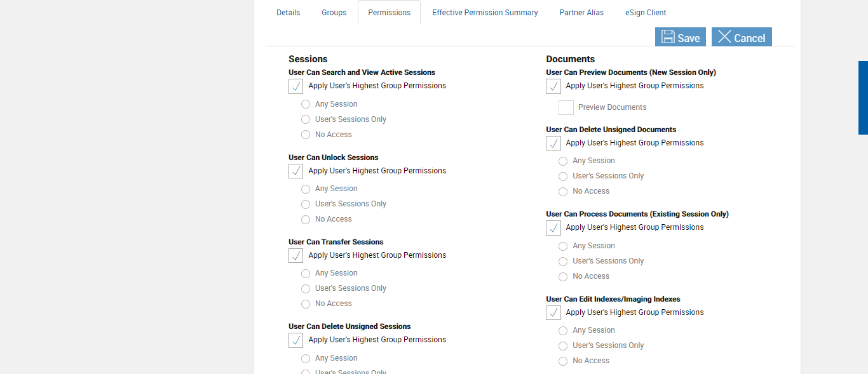Click the Save floppy disk icon

pyautogui.click(x=668, y=37)
